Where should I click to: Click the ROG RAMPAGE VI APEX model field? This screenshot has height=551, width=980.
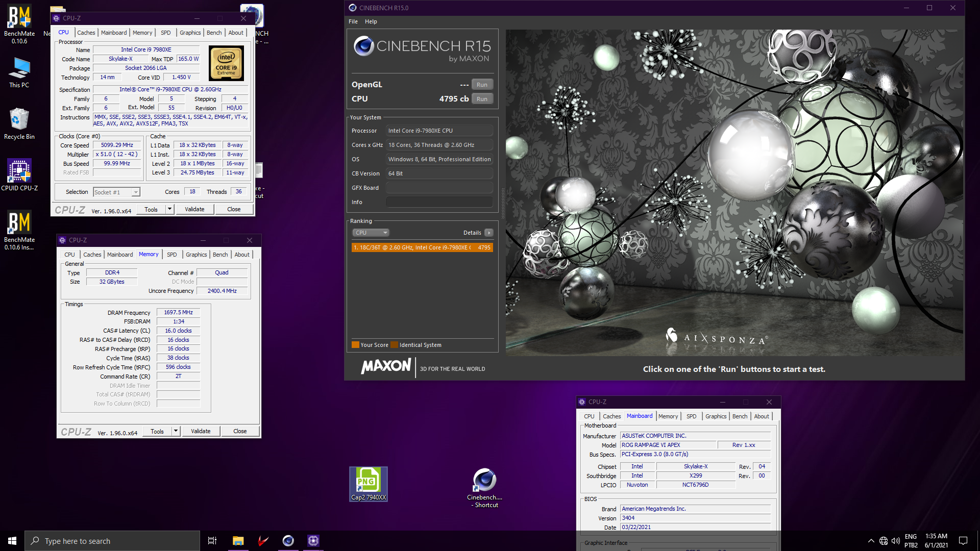coord(668,445)
